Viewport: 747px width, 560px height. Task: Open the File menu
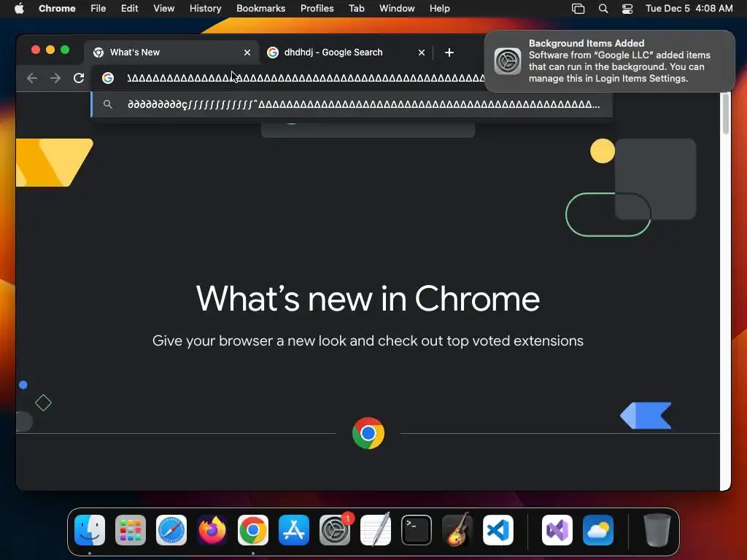point(98,9)
